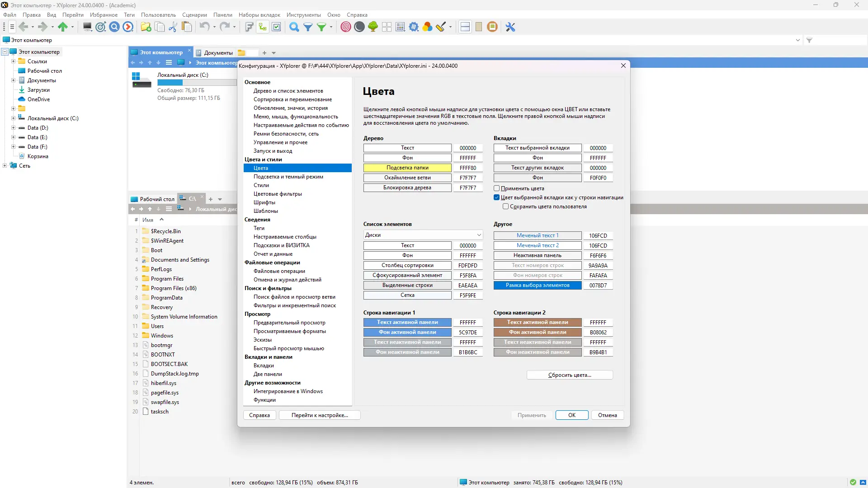
Task: Click the FFFF80 hex color input field
Action: point(468,168)
